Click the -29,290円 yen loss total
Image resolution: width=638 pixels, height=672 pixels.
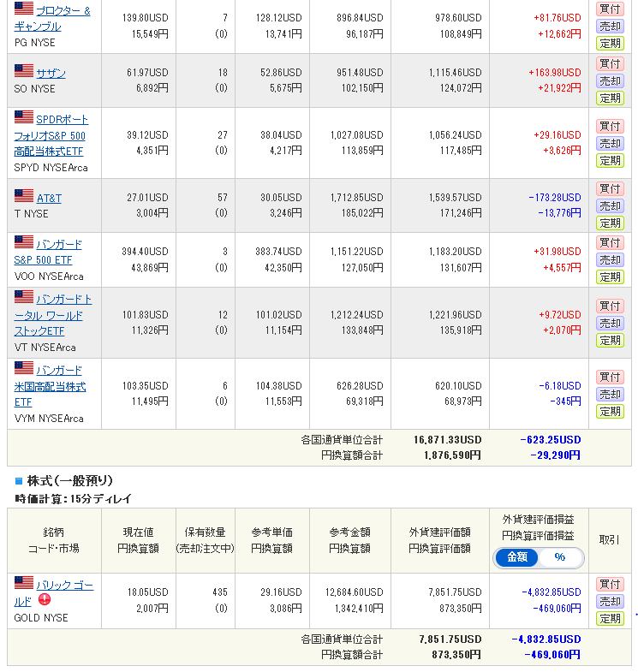[x=555, y=455]
